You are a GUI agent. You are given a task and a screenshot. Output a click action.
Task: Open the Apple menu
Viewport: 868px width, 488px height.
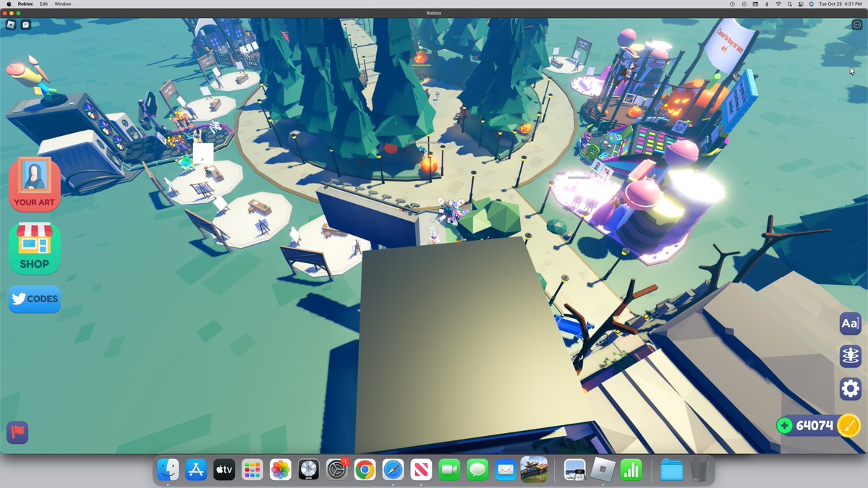9,4
